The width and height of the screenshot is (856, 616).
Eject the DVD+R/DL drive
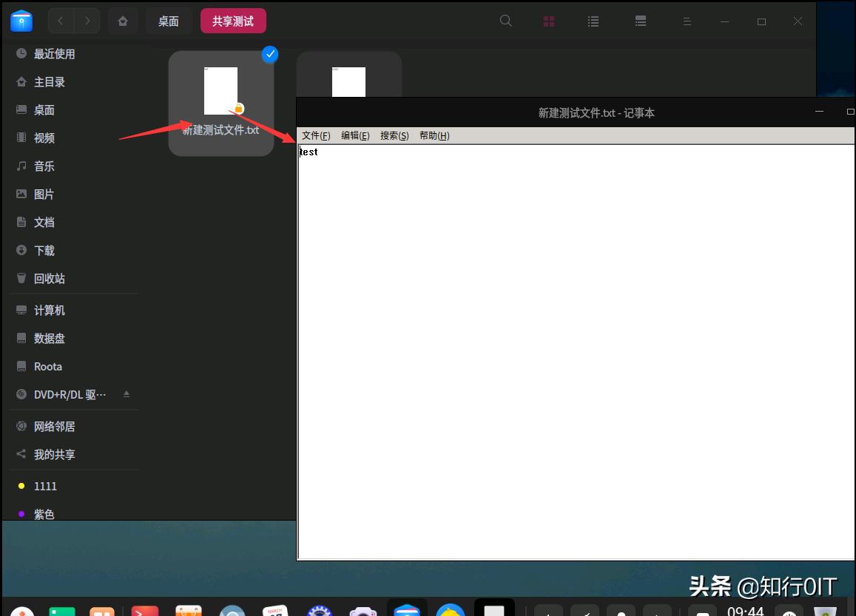(x=127, y=394)
